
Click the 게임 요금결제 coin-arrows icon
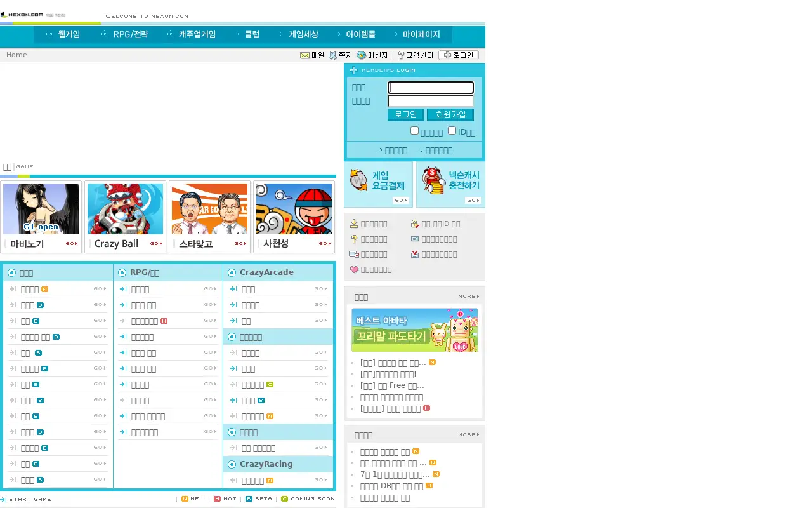coord(359,180)
